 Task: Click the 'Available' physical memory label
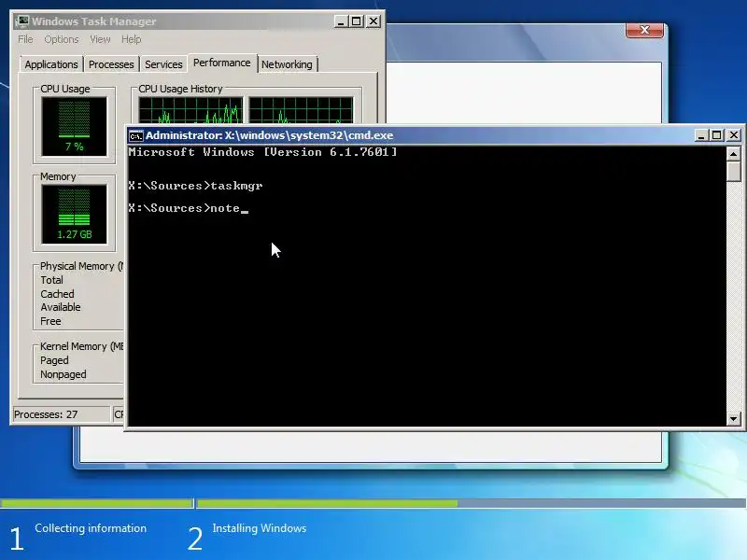[61, 307]
